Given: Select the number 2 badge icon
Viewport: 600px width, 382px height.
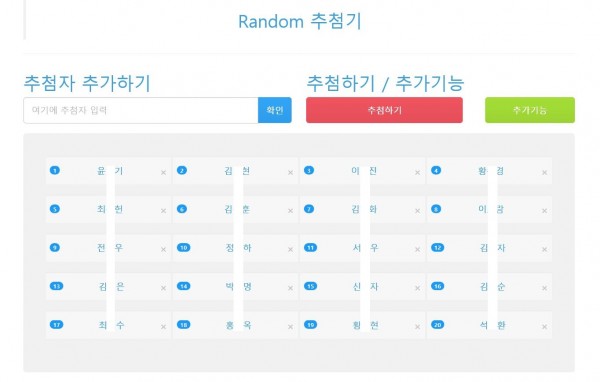Looking at the screenshot, I should (x=182, y=170).
